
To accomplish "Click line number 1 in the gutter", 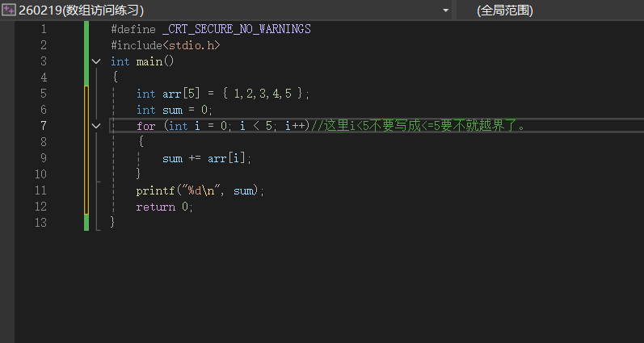I will (x=44, y=29).
